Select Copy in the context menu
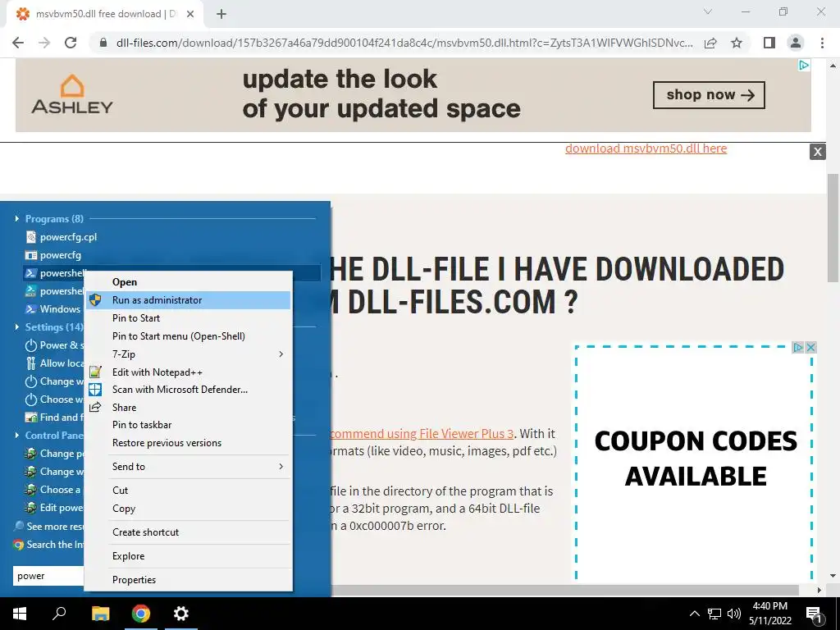 click(x=188, y=509)
